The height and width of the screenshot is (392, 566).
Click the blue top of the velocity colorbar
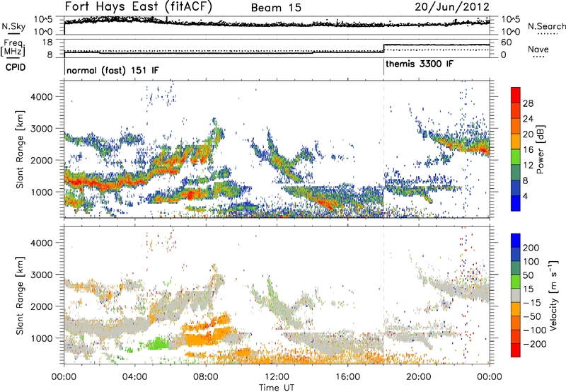tap(516, 241)
